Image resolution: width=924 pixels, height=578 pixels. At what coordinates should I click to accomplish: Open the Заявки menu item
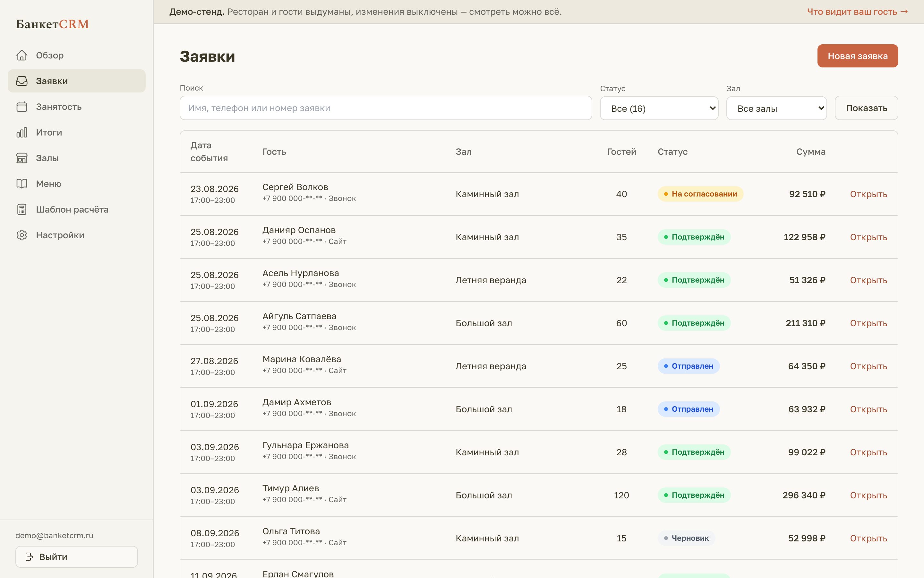click(x=76, y=81)
